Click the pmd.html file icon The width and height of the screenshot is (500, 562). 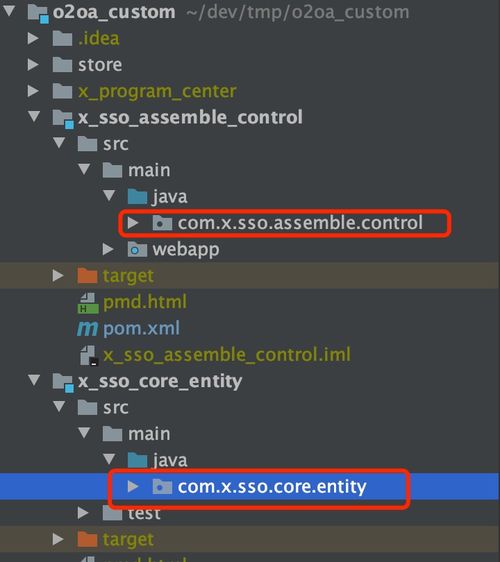pyautogui.click(x=88, y=303)
